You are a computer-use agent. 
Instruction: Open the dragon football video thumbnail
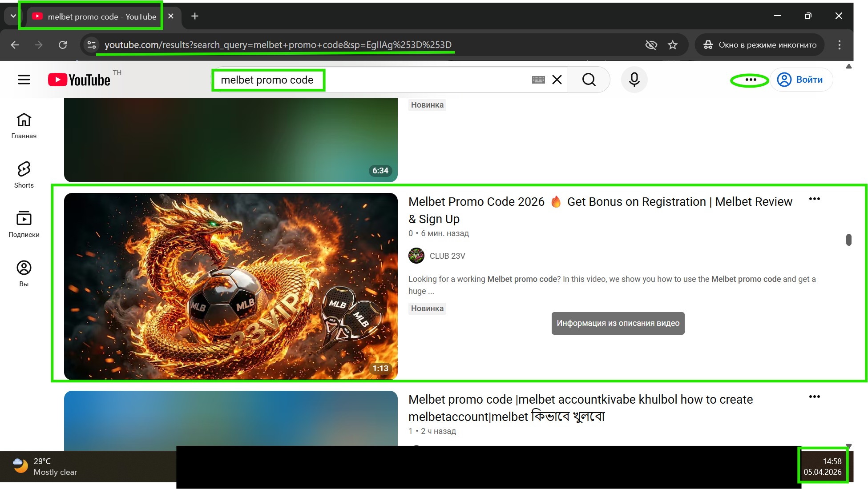230,286
